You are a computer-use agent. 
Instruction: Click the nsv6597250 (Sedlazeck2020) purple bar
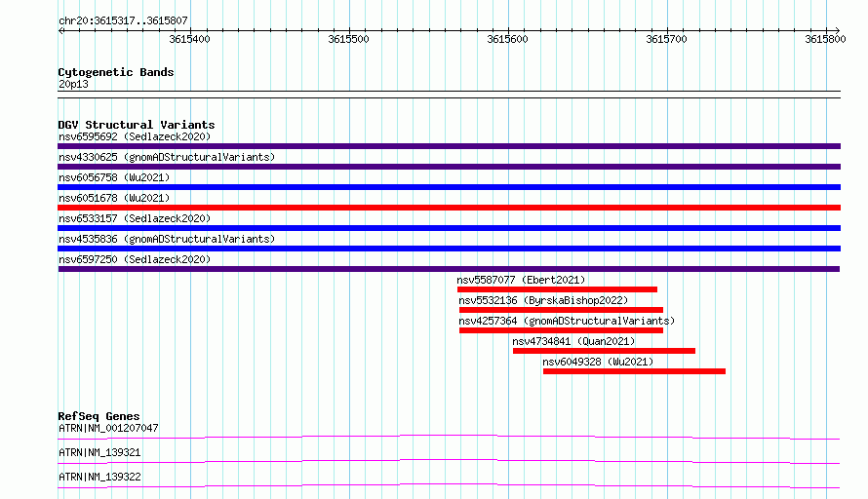pyautogui.click(x=449, y=269)
